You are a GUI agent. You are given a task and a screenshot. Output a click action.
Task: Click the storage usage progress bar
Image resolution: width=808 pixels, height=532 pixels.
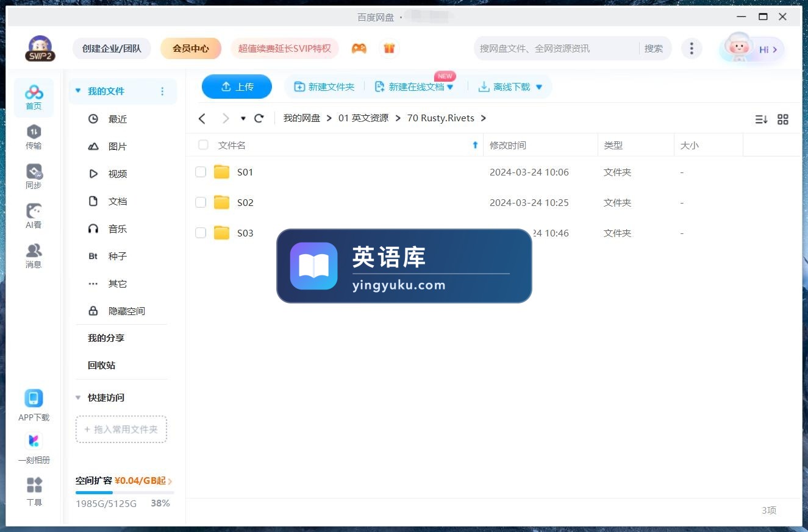click(124, 492)
